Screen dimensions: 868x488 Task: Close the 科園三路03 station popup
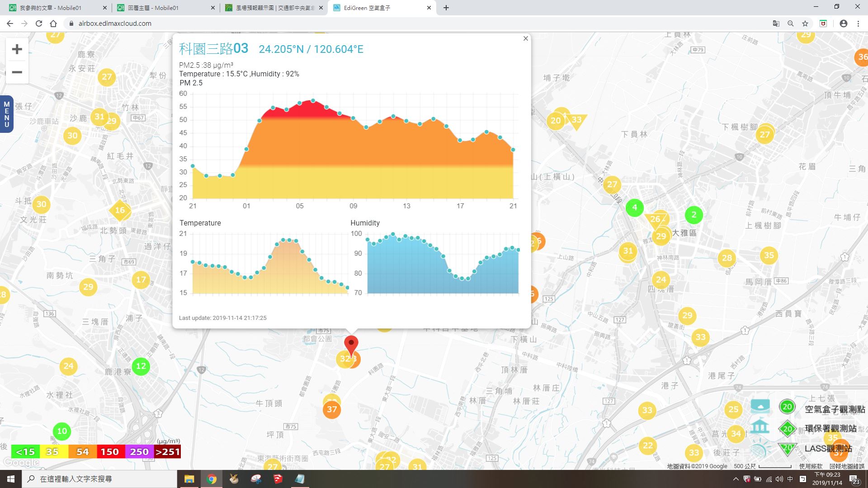(525, 38)
